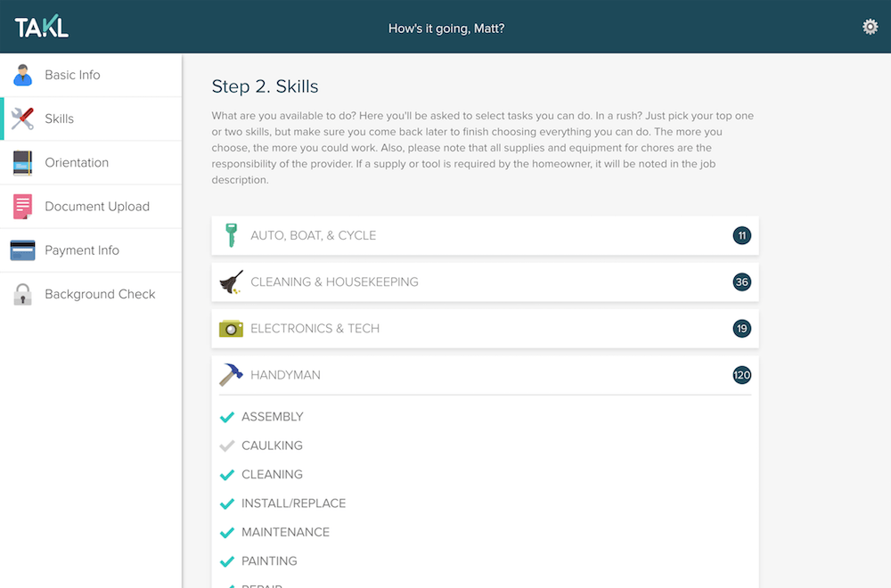
Task: Select the Install/Replace skill label
Action: 293,503
